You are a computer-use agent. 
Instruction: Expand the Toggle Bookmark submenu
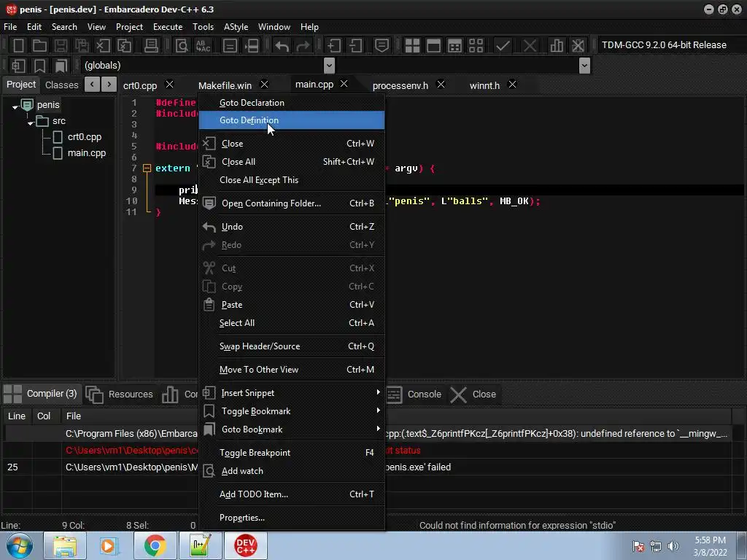[292, 411]
